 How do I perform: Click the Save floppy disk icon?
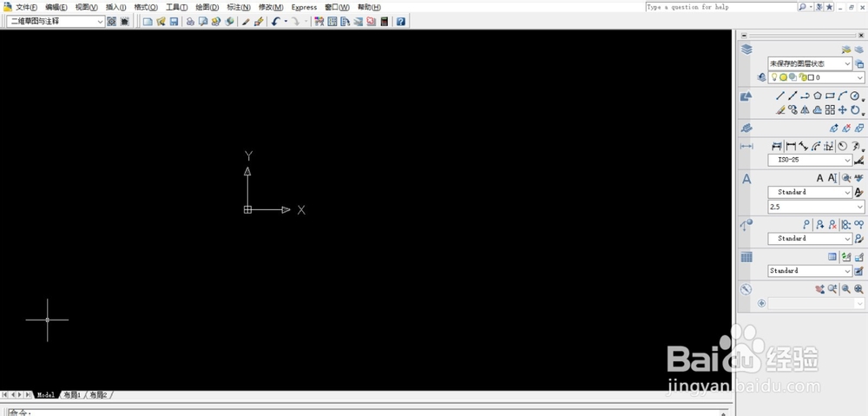(174, 22)
